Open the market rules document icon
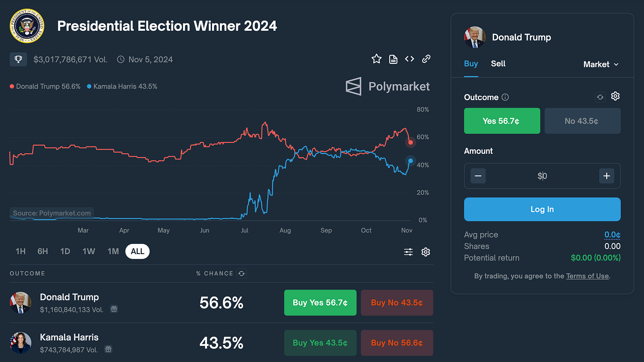Viewport: 644px width, 362px height. (393, 59)
